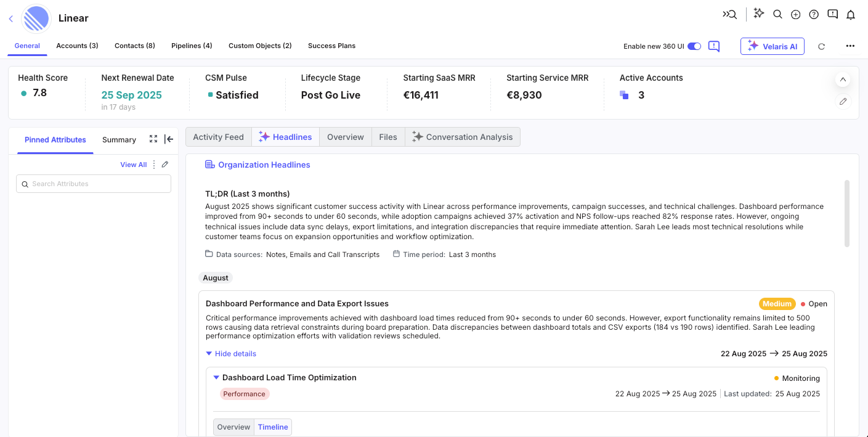This screenshot has height=437, width=868.
Task: Click the Linear organization logo
Action: [x=36, y=18]
